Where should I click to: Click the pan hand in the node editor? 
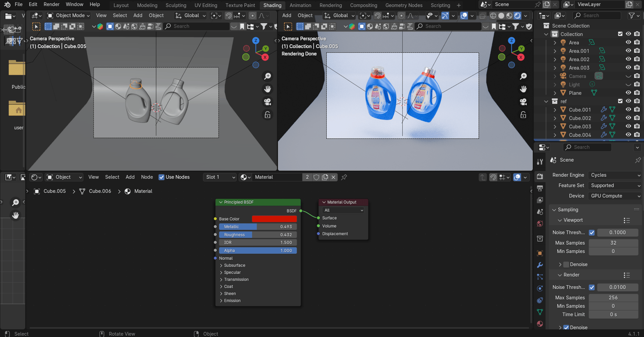(x=15, y=215)
